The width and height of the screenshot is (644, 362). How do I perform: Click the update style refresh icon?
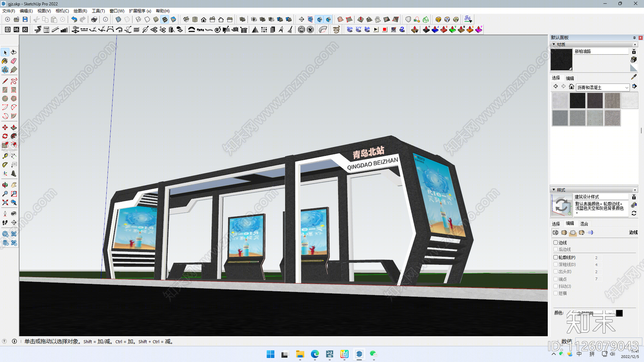click(634, 213)
